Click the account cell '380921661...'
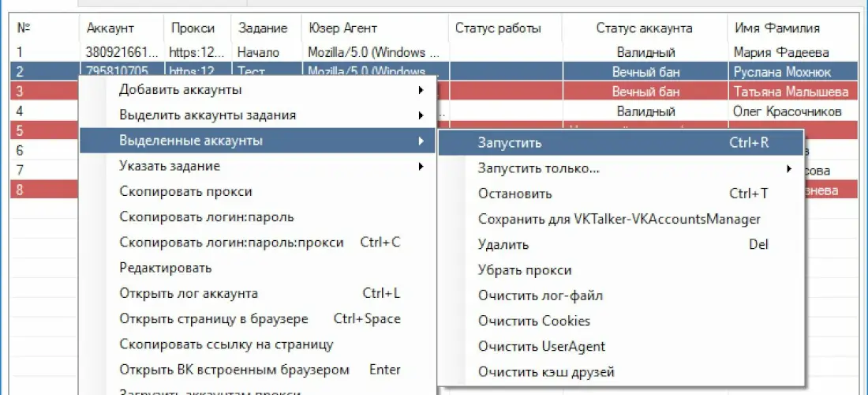The height and width of the screenshot is (395, 868). [x=122, y=53]
